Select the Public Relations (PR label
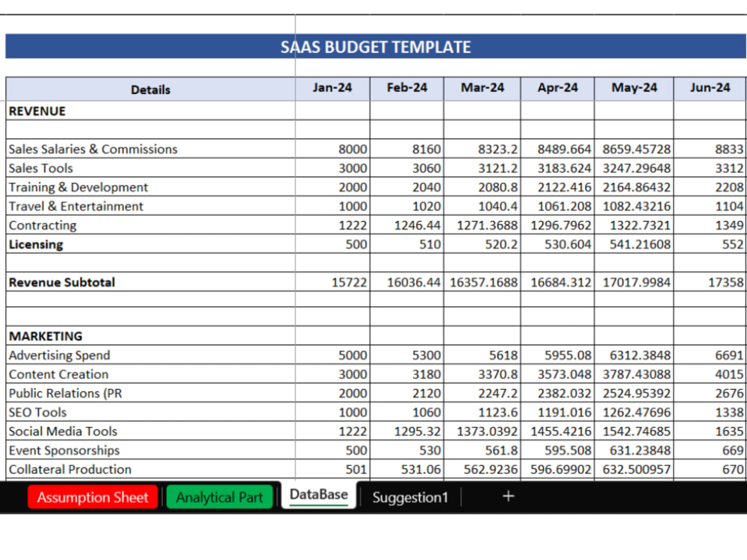747x560 pixels. [x=151, y=393]
